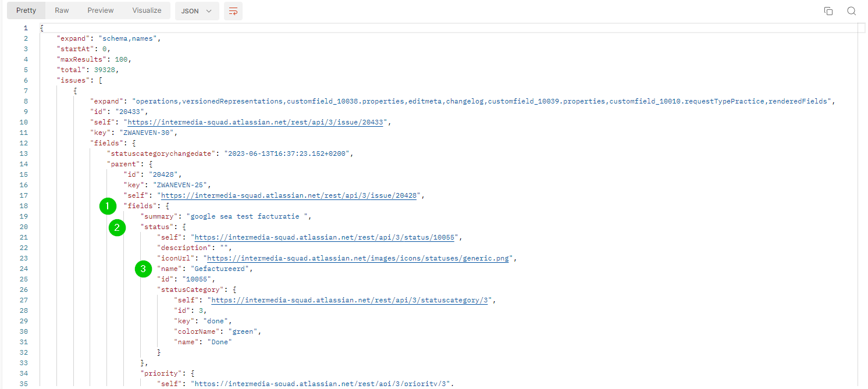Viewport: 868px width, 389px height.
Task: Click the "id": "20428" parent value
Action: pyautogui.click(x=162, y=174)
